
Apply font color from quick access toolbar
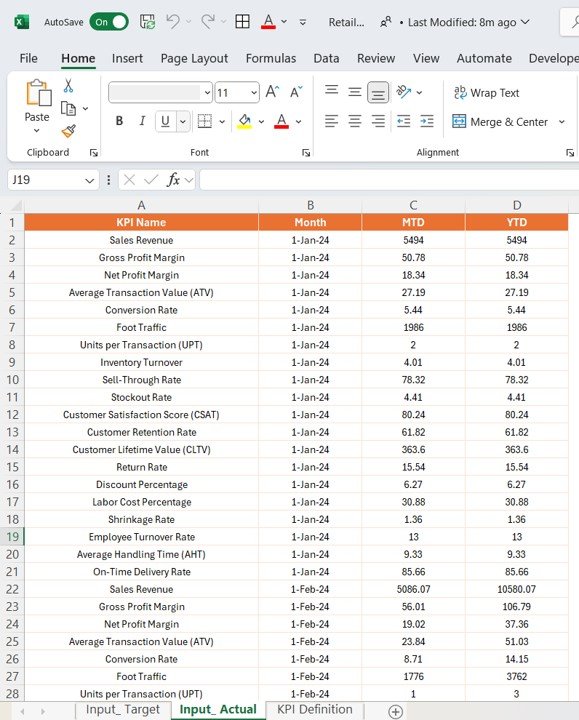click(x=269, y=22)
